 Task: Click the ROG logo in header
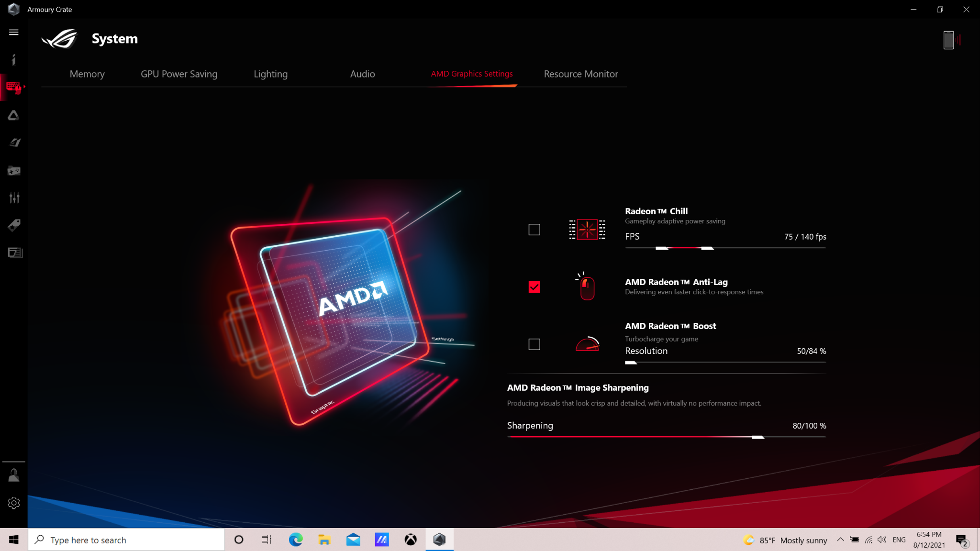(x=59, y=39)
